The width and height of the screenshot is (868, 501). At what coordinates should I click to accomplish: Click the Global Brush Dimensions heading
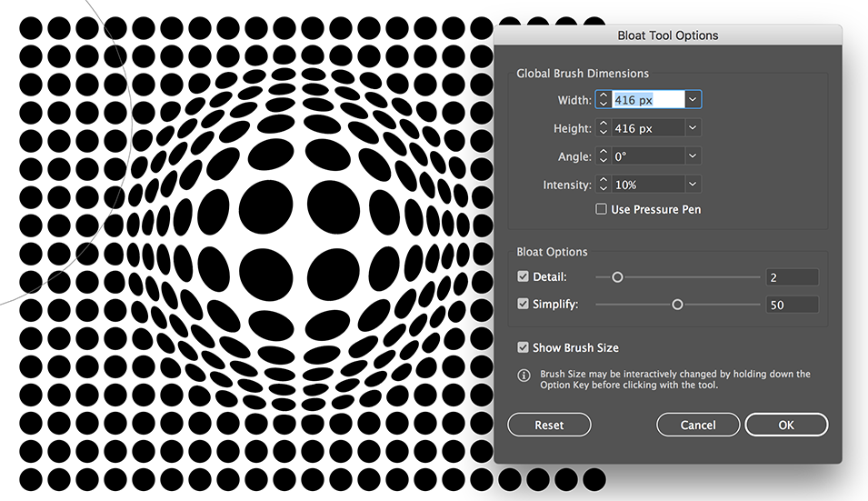[583, 73]
